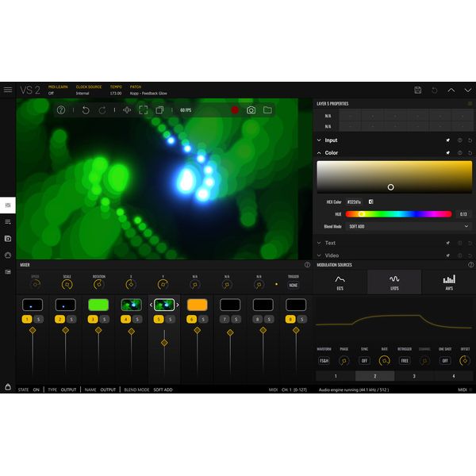The width and height of the screenshot is (476, 476).
Task: Click the undo arrow in preview toolbar
Action: coord(86,110)
